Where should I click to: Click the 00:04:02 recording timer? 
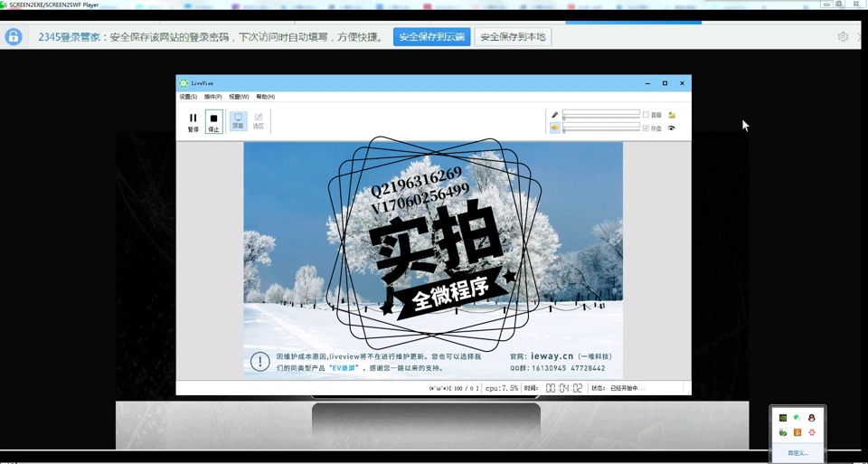pos(564,388)
